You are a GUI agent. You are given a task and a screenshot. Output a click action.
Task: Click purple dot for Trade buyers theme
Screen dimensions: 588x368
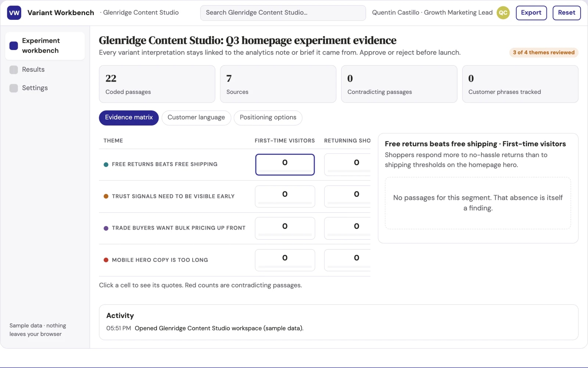[106, 228]
